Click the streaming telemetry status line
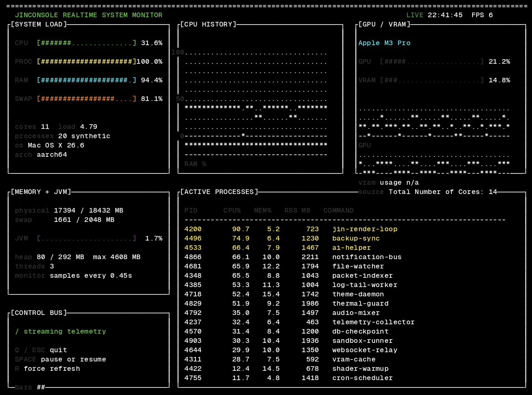Viewport: 532px width, 395px height. (x=61, y=332)
